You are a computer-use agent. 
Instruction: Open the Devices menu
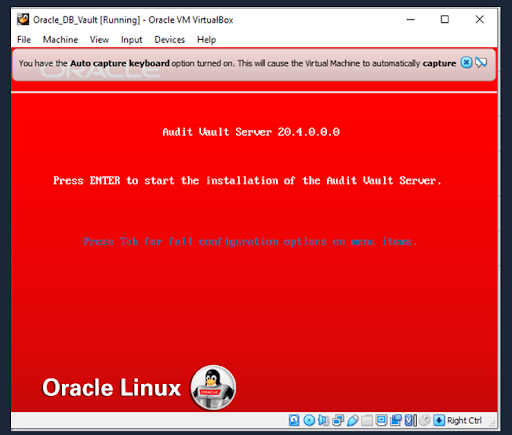[x=170, y=40]
